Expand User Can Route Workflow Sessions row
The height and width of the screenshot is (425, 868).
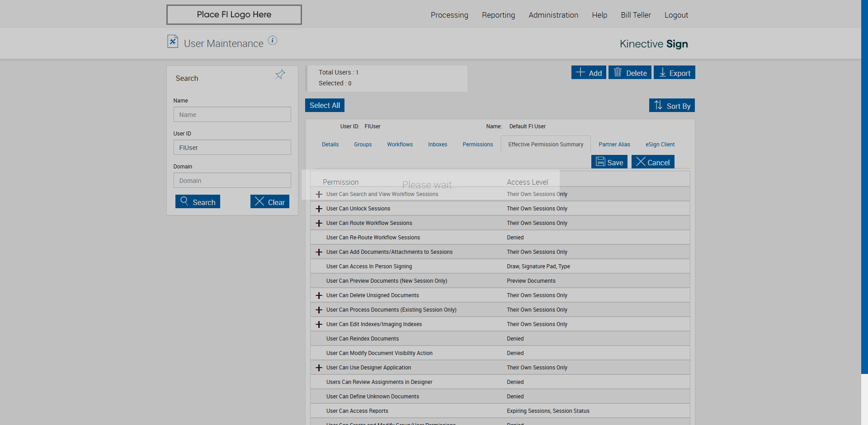coord(319,223)
